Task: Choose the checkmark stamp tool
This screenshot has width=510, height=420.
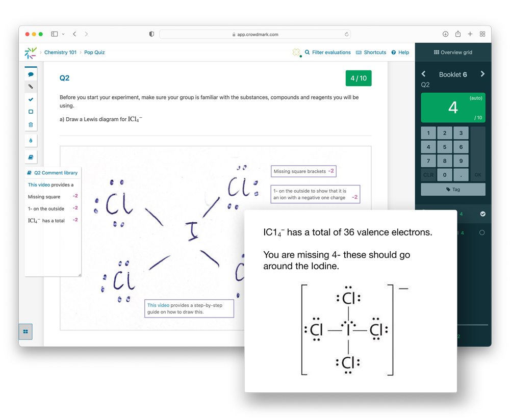Action: (x=31, y=99)
